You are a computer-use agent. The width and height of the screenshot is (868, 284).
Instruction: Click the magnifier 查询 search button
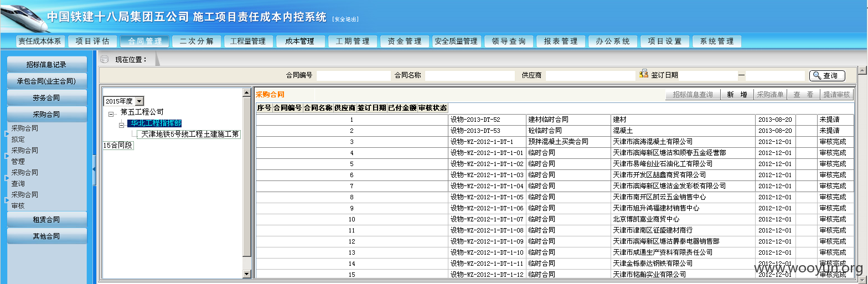pos(827,76)
